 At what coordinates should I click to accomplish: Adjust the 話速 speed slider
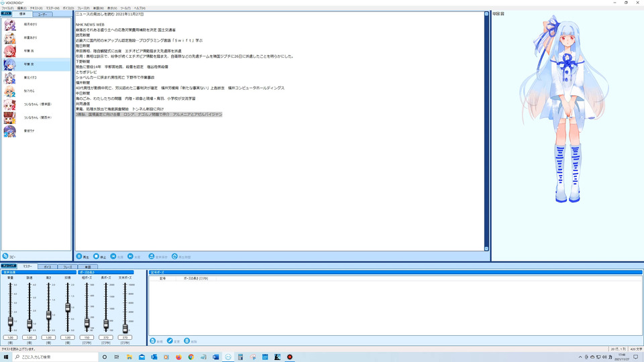pos(30,324)
